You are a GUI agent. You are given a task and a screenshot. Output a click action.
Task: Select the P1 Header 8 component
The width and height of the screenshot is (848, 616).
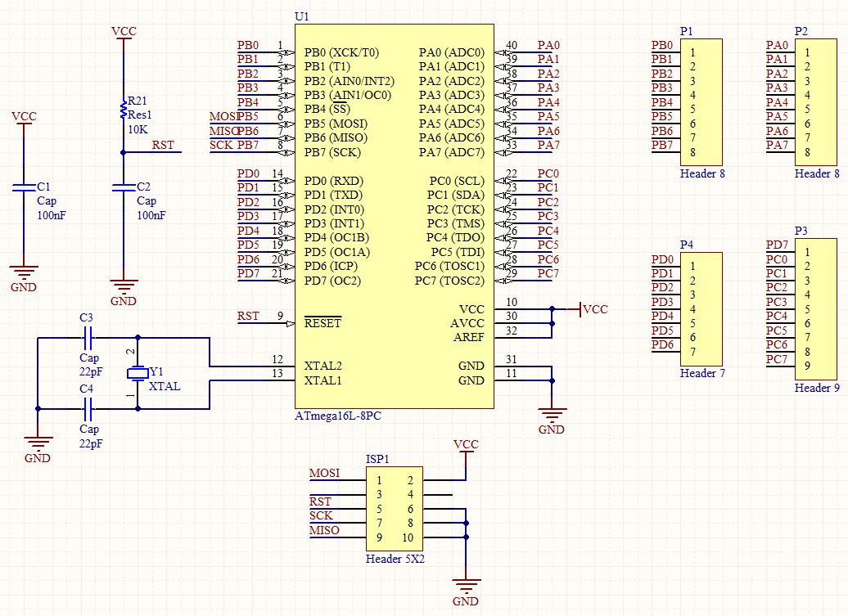(701, 103)
